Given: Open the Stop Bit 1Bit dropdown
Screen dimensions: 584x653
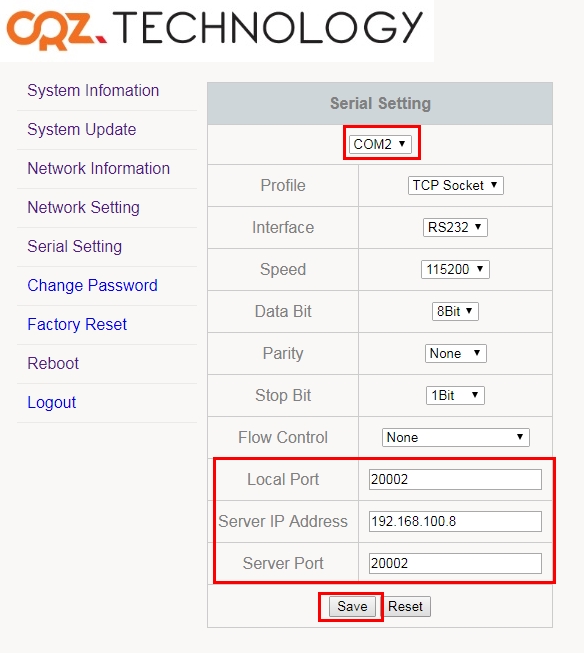Looking at the screenshot, I should [x=455, y=396].
